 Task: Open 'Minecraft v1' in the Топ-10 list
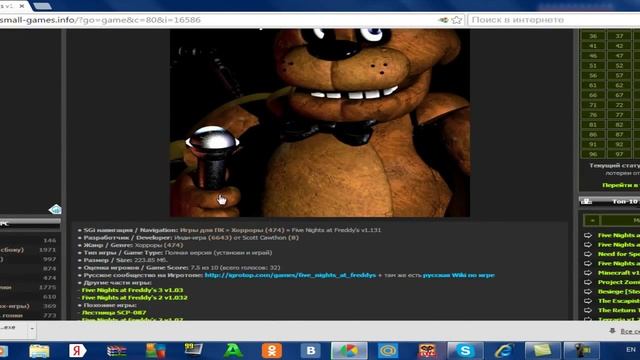point(619,273)
